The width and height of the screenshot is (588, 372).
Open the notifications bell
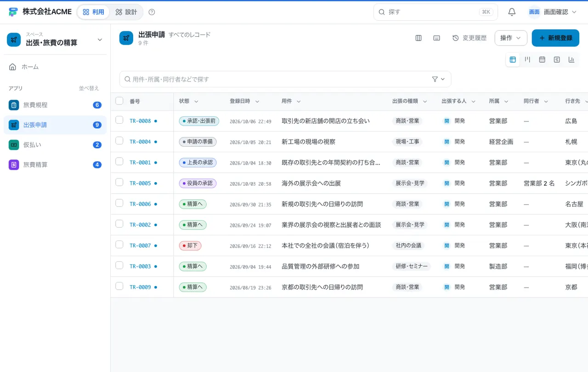(x=512, y=12)
